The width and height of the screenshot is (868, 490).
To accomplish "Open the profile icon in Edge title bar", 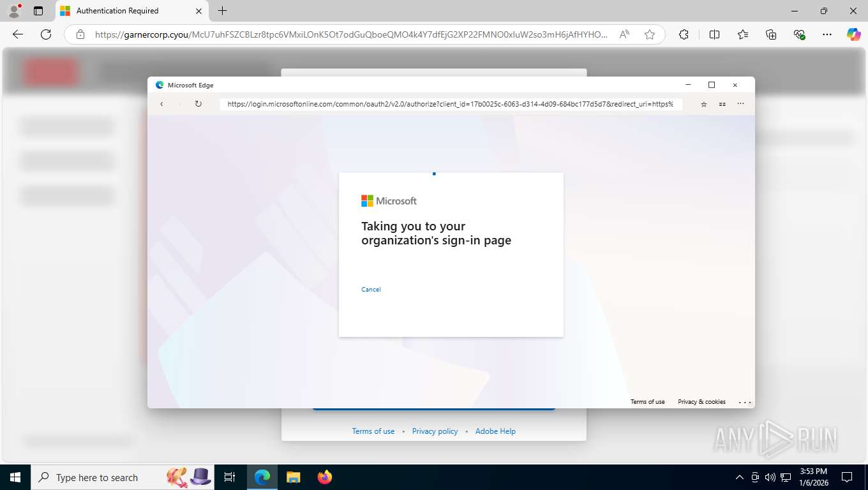I will (x=13, y=11).
